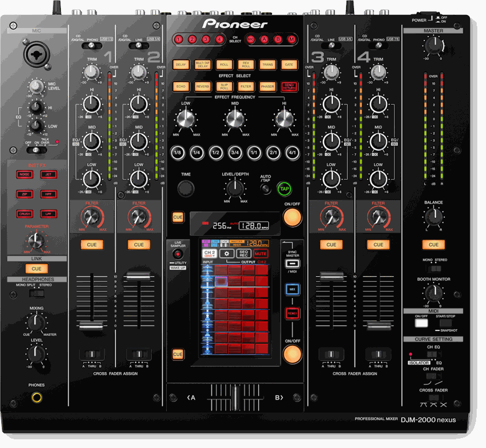This screenshot has width=486, height=448.
Task: Choose the PHASER effect
Action: click(x=268, y=86)
